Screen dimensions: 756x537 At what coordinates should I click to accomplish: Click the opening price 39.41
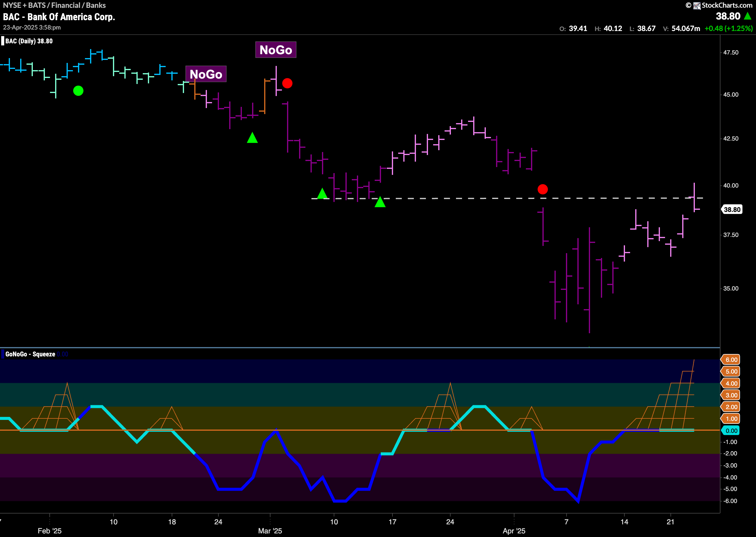pos(578,28)
